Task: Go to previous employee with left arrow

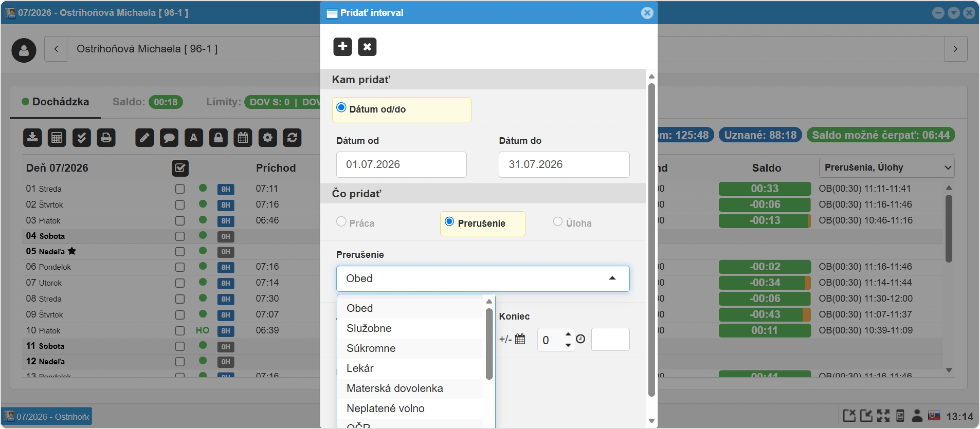Action: click(x=56, y=49)
